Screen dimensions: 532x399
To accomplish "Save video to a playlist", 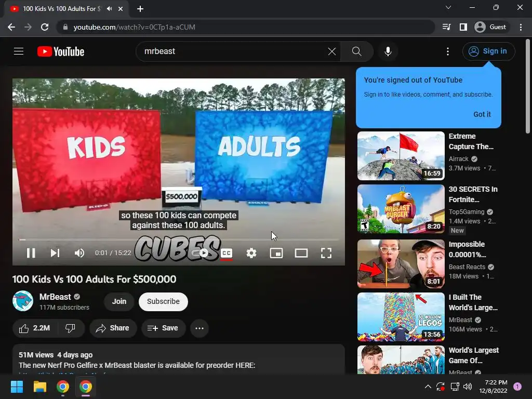I will click(x=163, y=328).
